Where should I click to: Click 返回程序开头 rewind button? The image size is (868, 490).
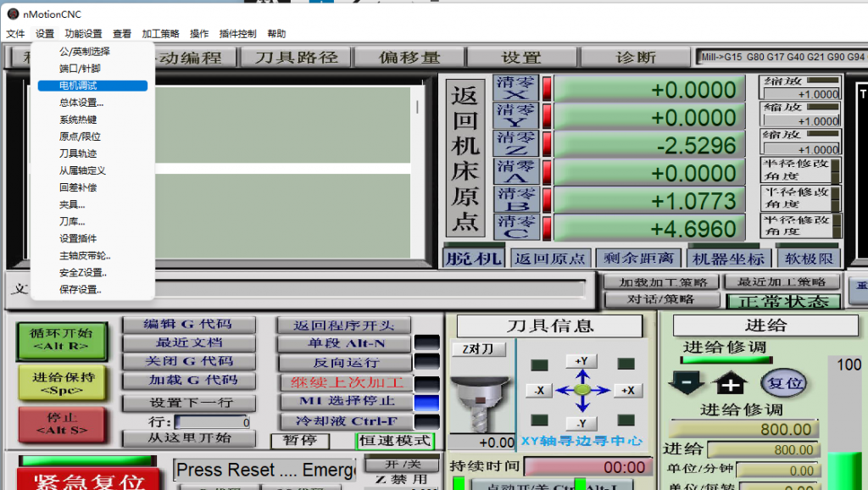344,325
